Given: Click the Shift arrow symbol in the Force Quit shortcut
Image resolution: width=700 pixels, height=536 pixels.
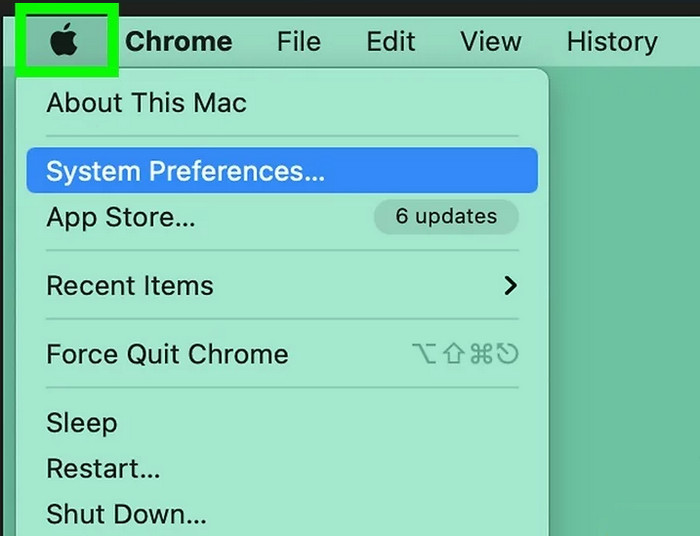Looking at the screenshot, I should click(454, 354).
